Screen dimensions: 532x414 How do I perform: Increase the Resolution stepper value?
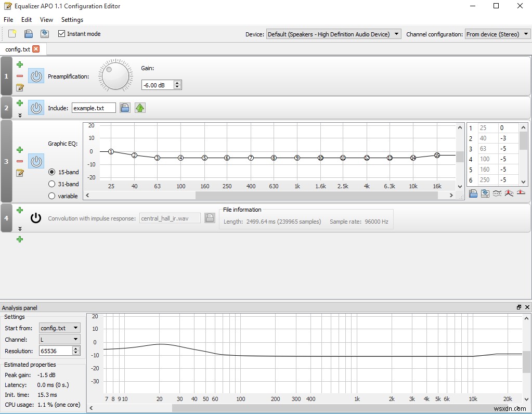[x=76, y=348]
